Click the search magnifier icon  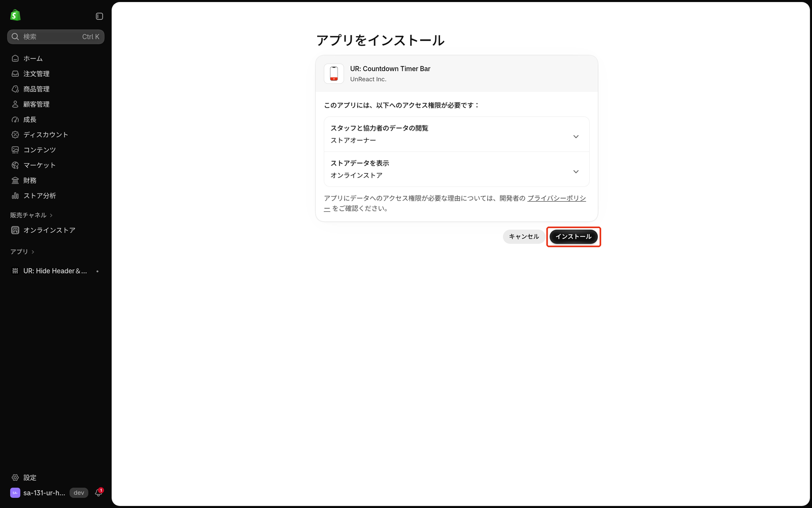pyautogui.click(x=15, y=37)
